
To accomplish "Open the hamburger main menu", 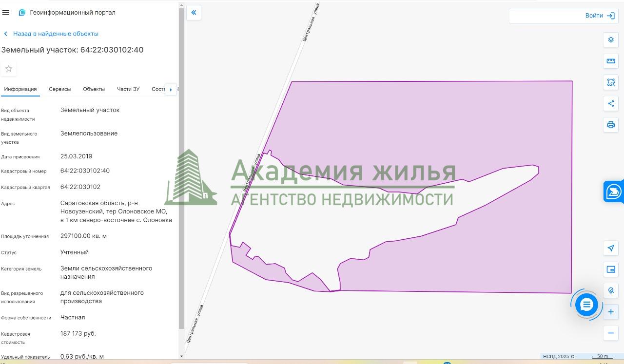I will point(6,13).
